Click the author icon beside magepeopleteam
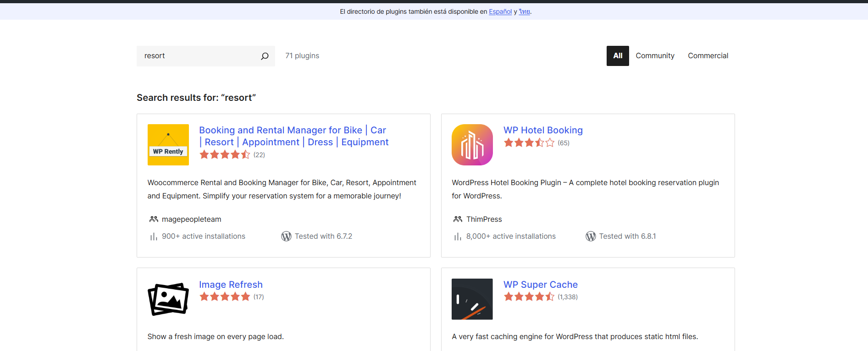This screenshot has height=351, width=868. click(x=154, y=219)
